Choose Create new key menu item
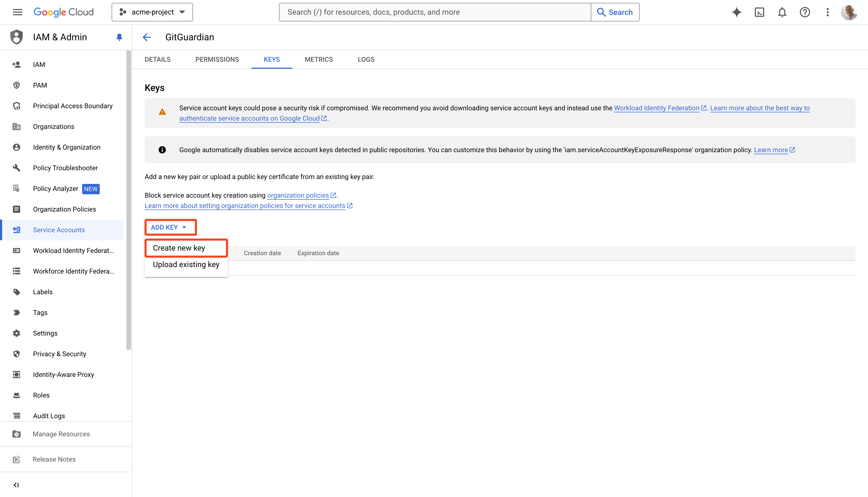This screenshot has height=497, width=868. 186,248
